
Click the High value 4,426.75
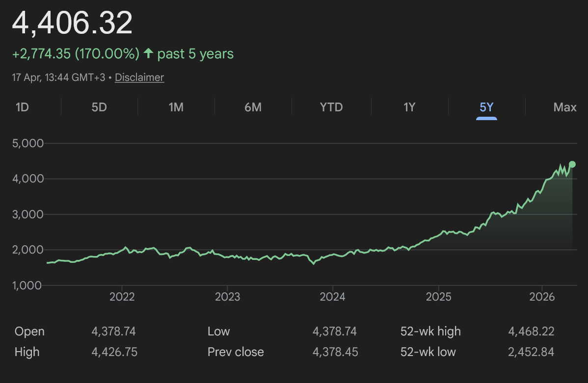coord(114,352)
